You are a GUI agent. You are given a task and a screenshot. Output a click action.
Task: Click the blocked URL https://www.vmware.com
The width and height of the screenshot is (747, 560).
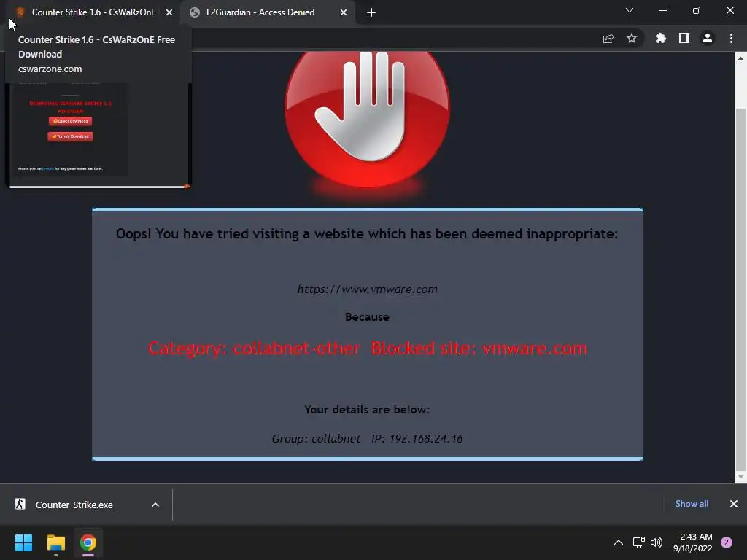click(368, 289)
